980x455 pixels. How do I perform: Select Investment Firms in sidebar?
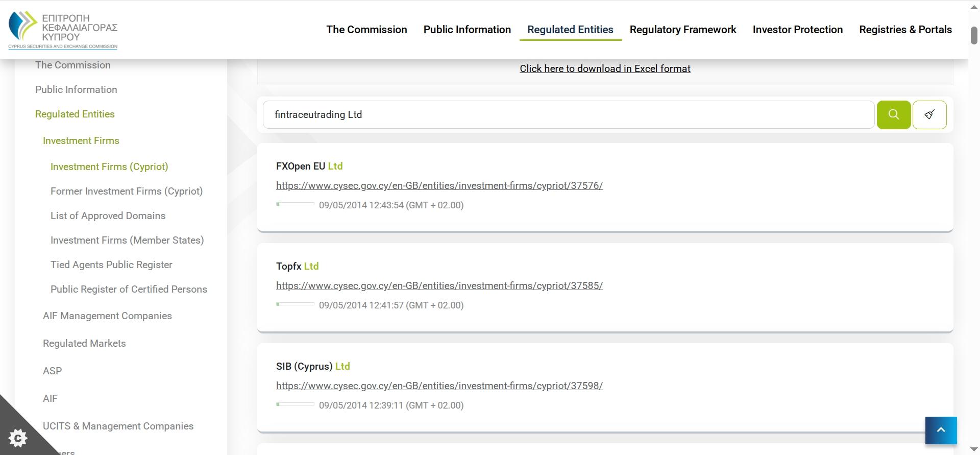81,140
